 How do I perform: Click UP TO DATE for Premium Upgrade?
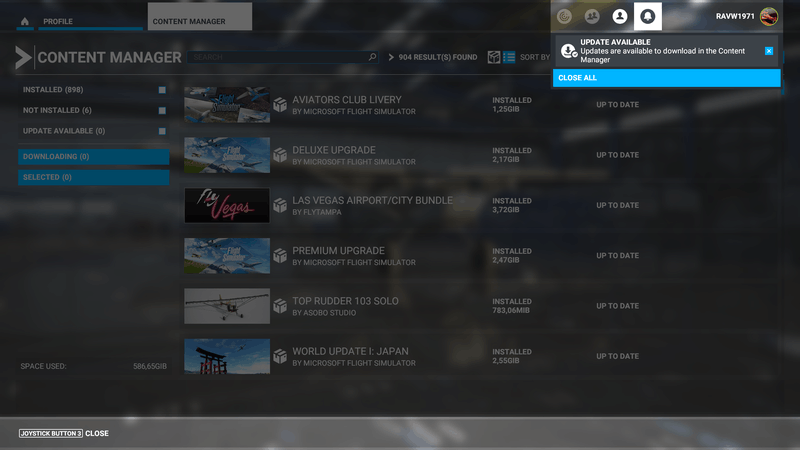[617, 256]
